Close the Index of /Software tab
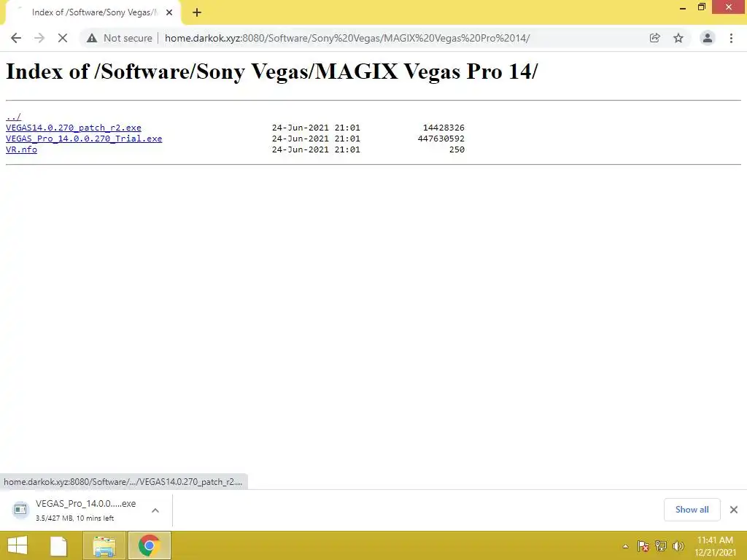The image size is (747, 560). pyautogui.click(x=169, y=12)
